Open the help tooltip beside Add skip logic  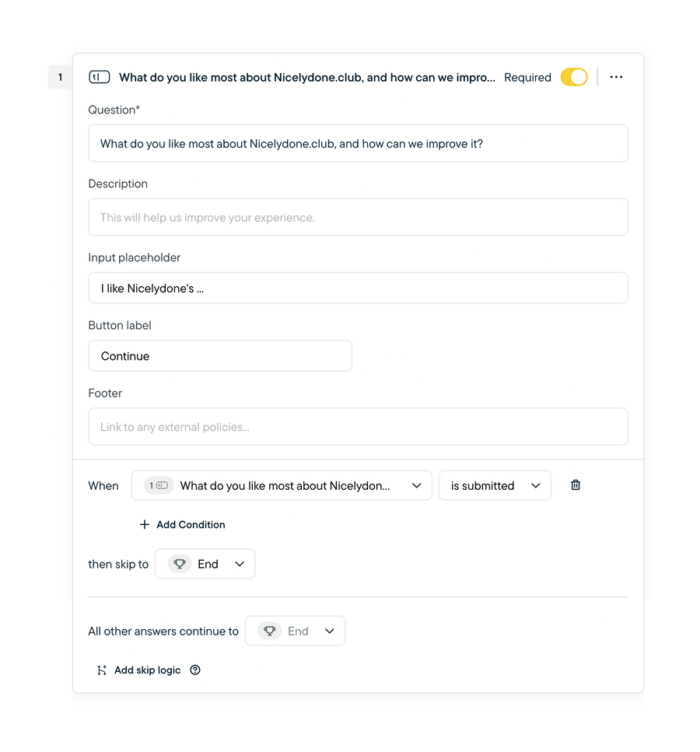coord(194,670)
